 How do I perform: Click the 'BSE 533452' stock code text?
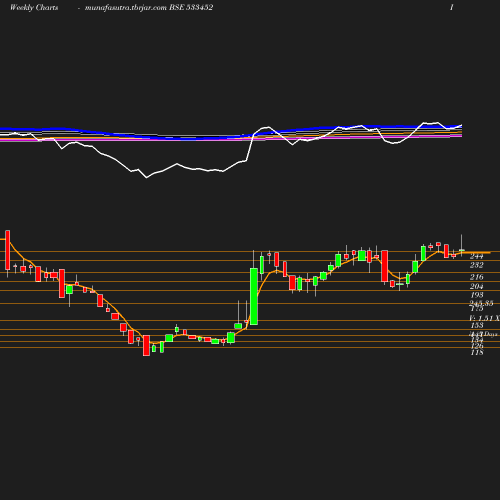pyautogui.click(x=191, y=7)
